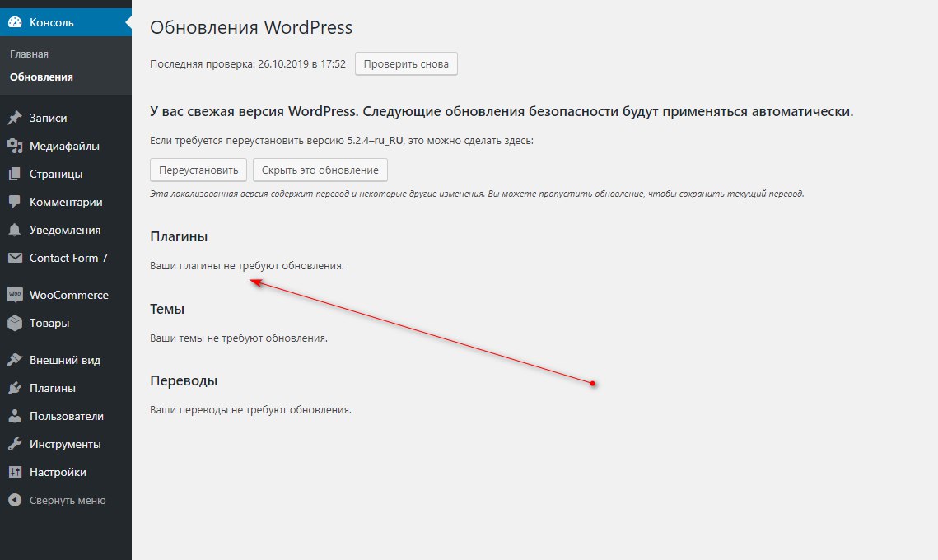Open the Пользователи menu
The height and width of the screenshot is (560, 938).
66,417
